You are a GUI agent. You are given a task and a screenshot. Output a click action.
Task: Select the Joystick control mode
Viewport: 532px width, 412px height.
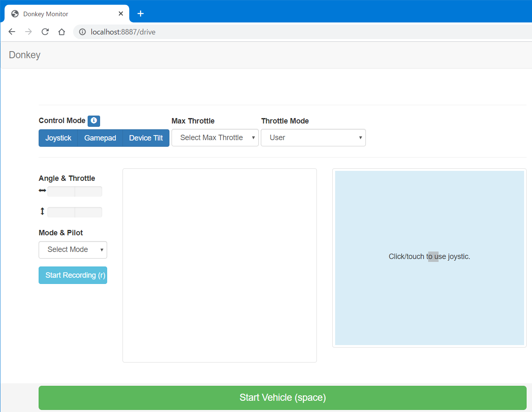tap(58, 138)
